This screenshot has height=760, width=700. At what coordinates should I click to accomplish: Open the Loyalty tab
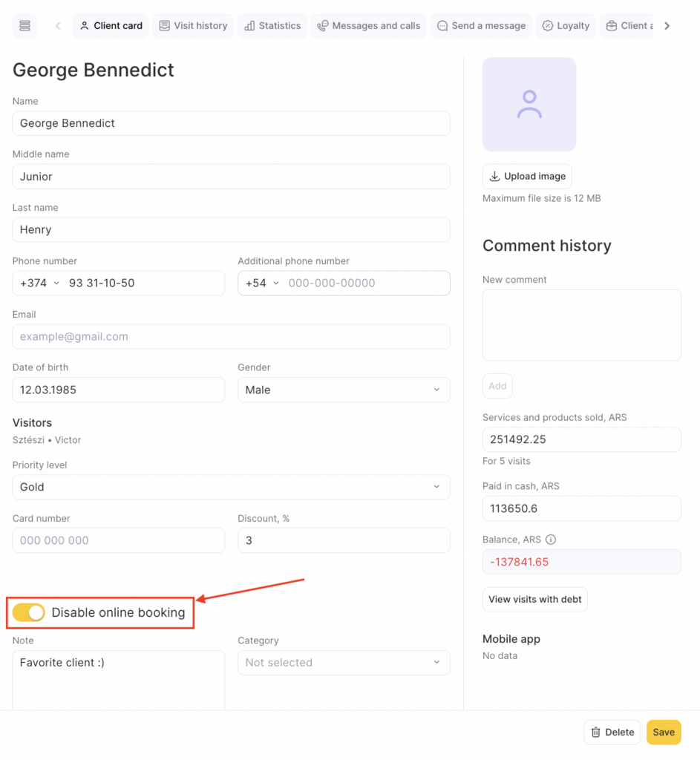(x=566, y=26)
